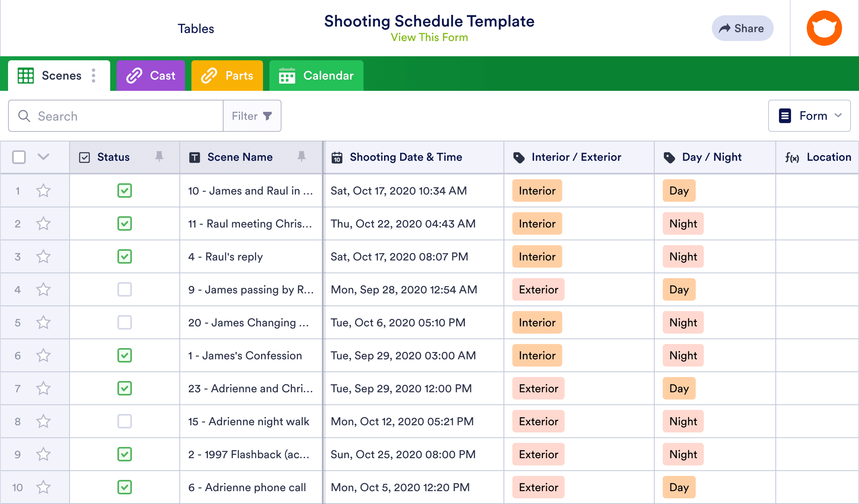Switch to the Parts tab

[x=227, y=76]
